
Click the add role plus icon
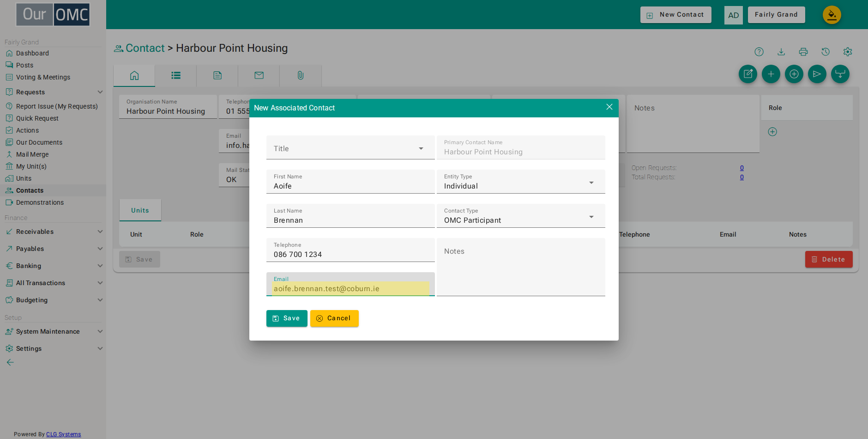772,132
